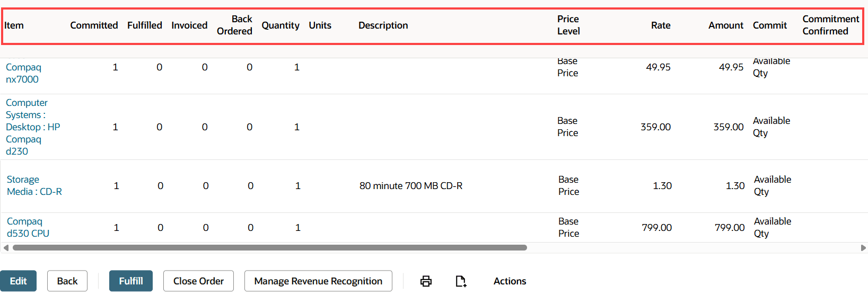Click the 799.00 rate value
Screen dimensions: 868x295
(656, 228)
